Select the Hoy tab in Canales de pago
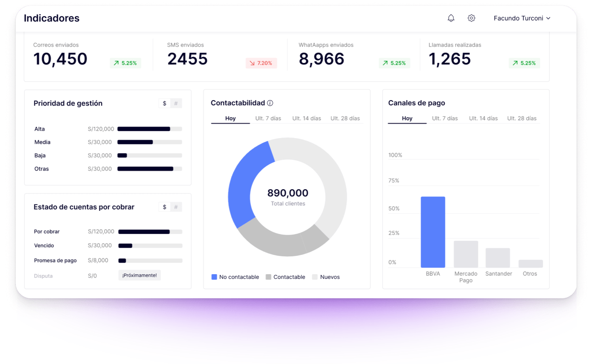This screenshot has height=364, width=592. [407, 118]
